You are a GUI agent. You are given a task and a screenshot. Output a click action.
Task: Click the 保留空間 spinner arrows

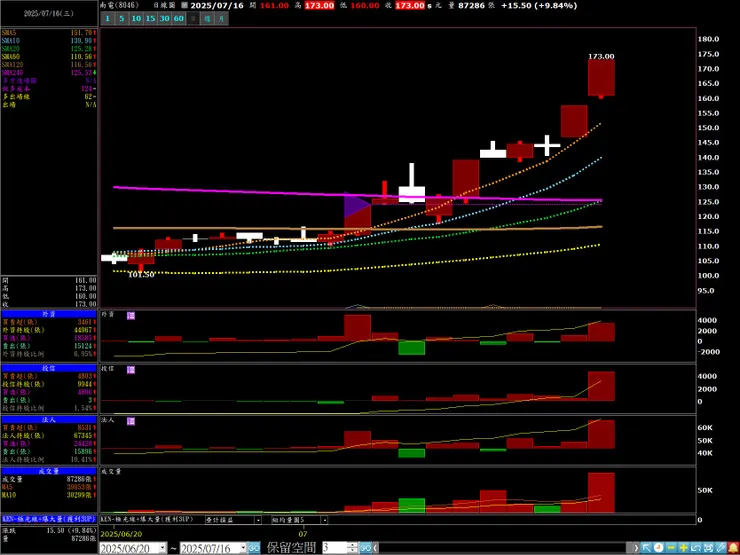[353, 548]
